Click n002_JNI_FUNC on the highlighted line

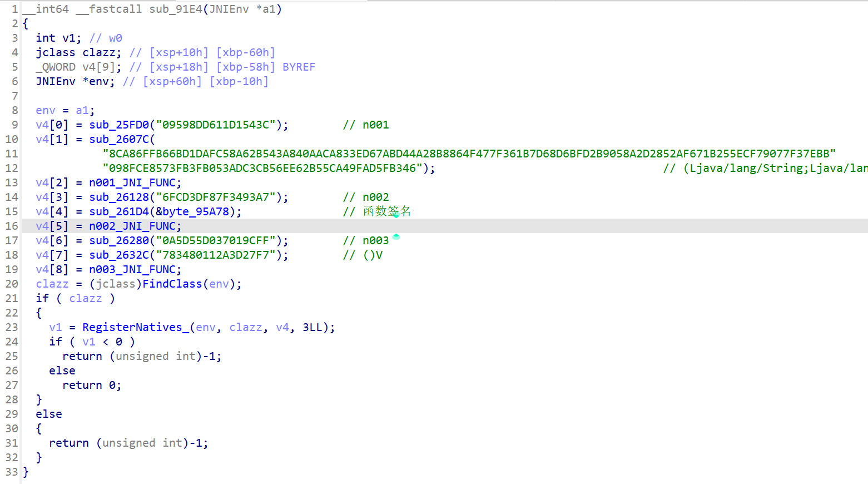pos(132,226)
